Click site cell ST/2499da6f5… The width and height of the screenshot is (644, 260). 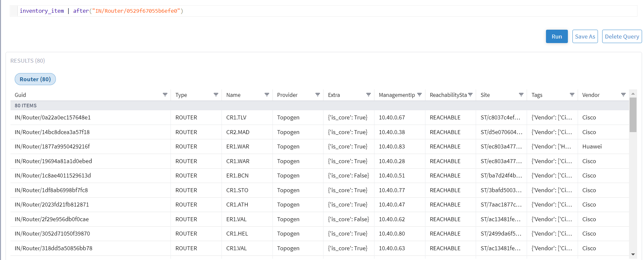coord(501,234)
